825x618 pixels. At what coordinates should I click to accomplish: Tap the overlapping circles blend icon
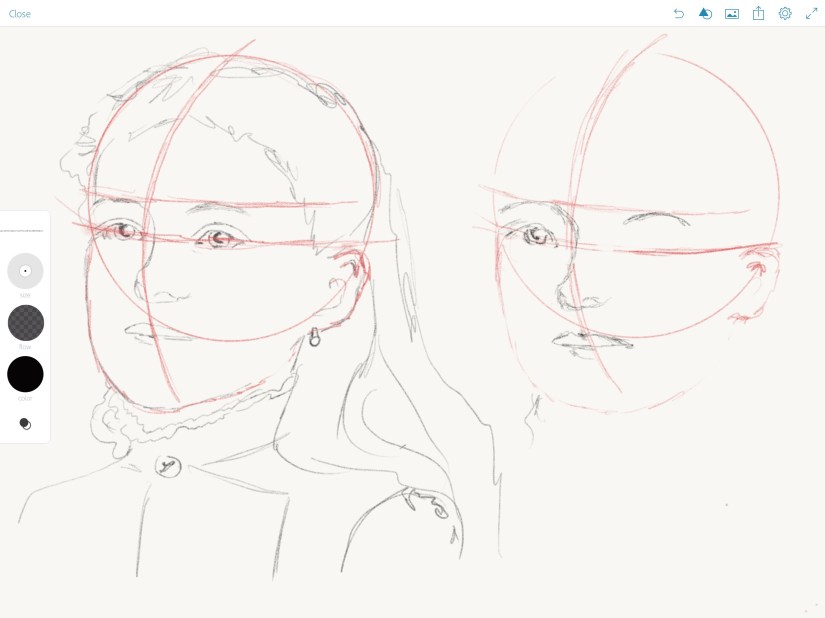click(x=25, y=424)
